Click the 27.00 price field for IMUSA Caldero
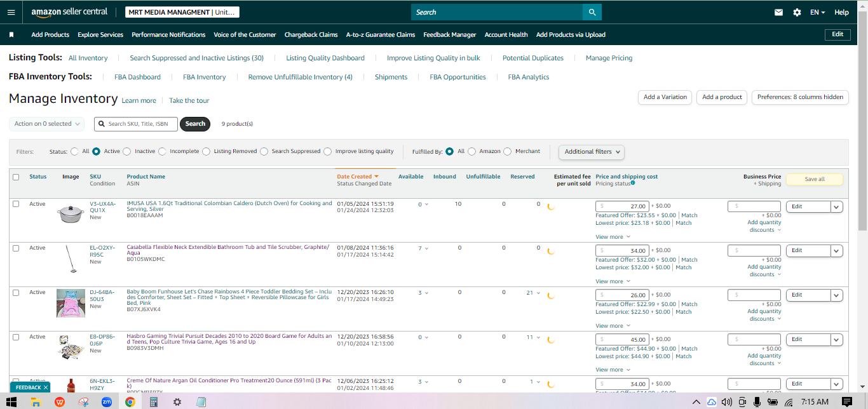 point(622,206)
